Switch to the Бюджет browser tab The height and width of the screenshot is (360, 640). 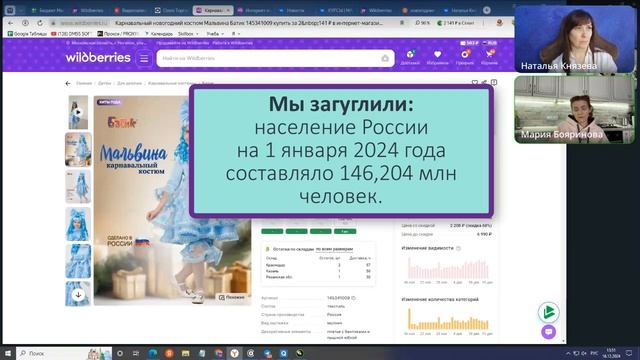[48, 10]
